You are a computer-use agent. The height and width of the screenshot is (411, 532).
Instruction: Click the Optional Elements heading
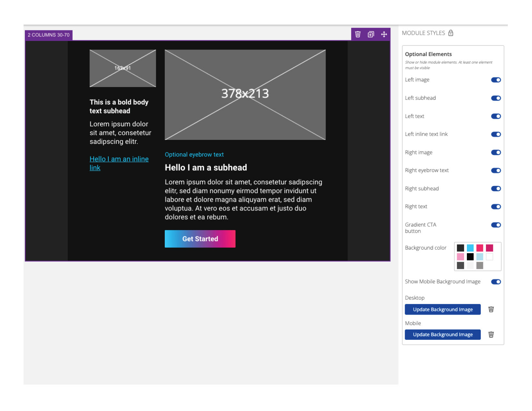pos(428,54)
